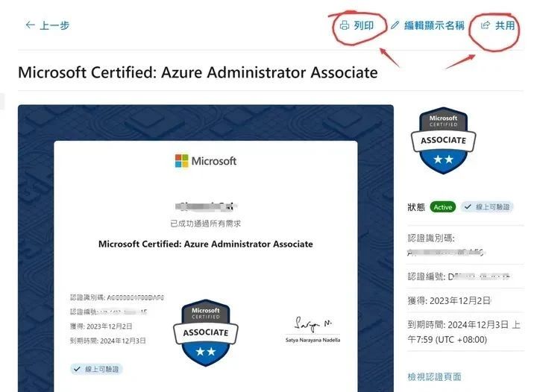
Task: Click the Microsoft logo on the certificate
Action: (x=206, y=161)
